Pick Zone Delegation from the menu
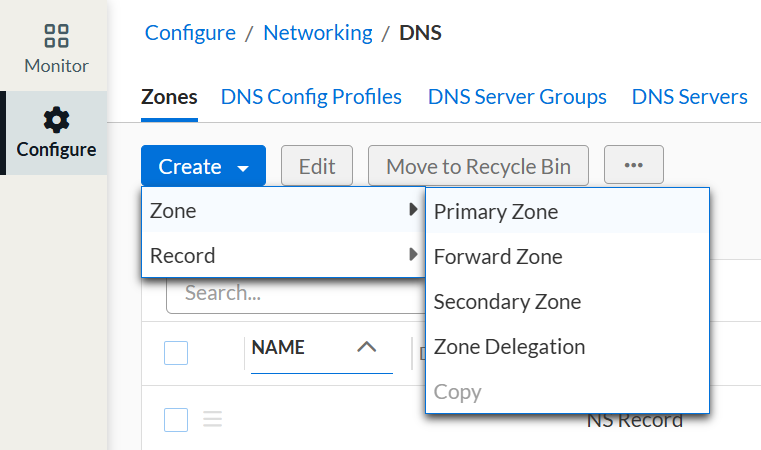The image size is (761, 450). pyautogui.click(x=508, y=347)
